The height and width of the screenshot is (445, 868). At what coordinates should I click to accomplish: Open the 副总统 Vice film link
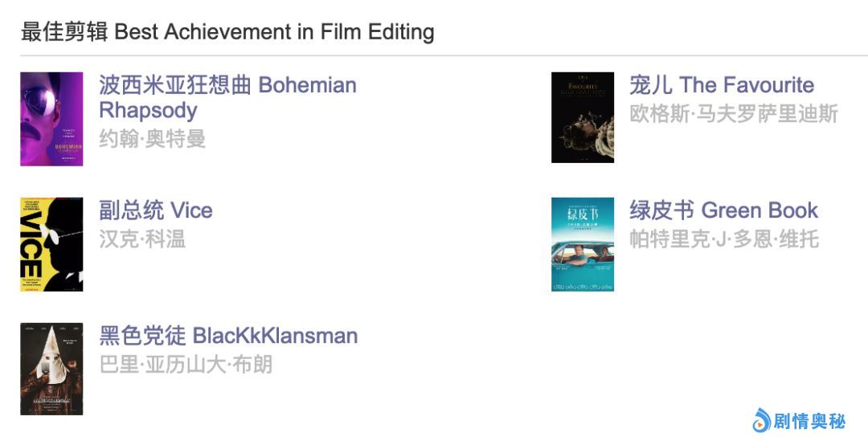tap(156, 210)
